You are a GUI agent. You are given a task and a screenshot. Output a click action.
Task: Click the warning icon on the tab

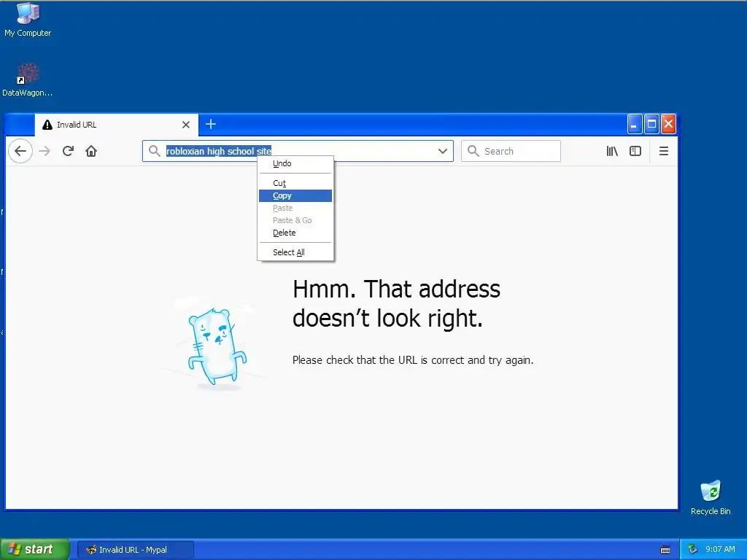pos(47,125)
